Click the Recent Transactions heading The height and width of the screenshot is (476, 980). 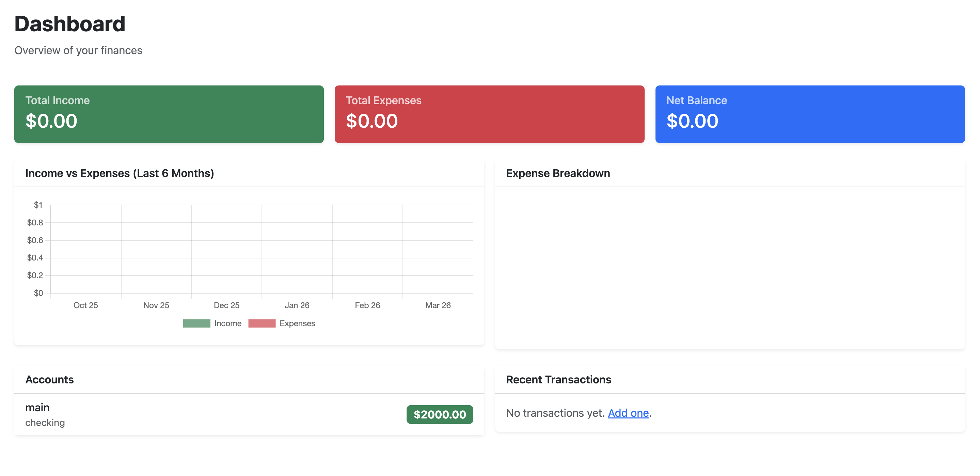558,379
